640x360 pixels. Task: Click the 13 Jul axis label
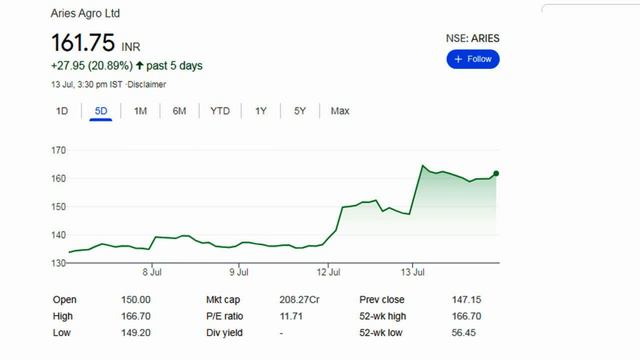tap(413, 272)
